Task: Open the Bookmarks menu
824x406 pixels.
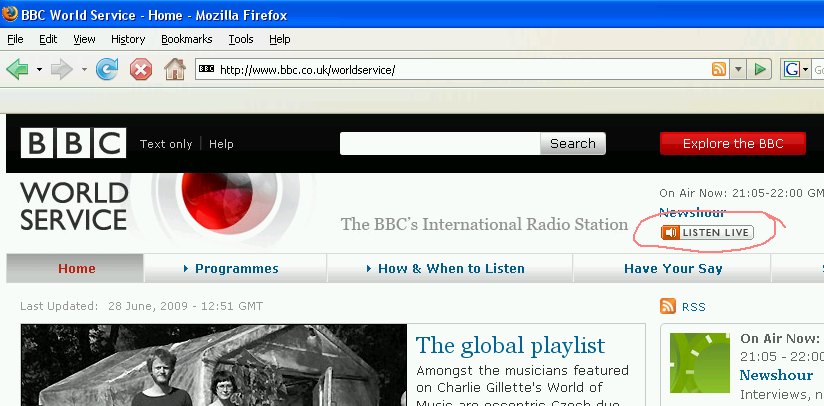Action: coord(187,39)
